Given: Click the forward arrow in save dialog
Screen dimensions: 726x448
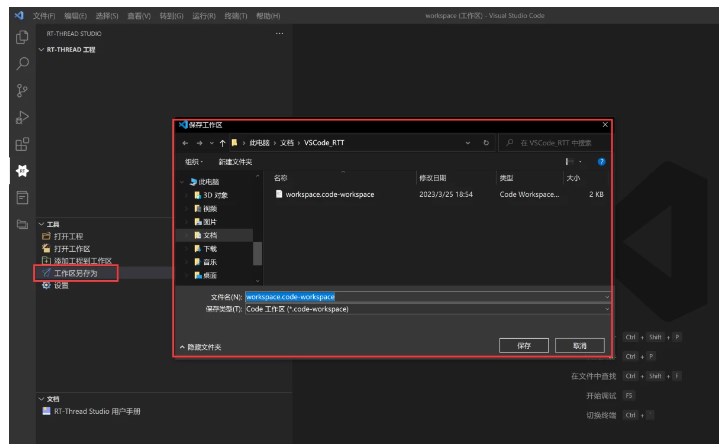Looking at the screenshot, I should (200, 143).
